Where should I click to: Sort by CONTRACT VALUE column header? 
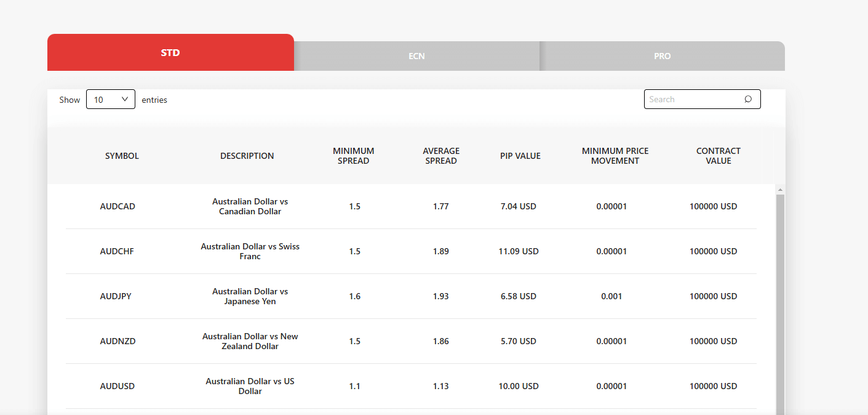[719, 156]
